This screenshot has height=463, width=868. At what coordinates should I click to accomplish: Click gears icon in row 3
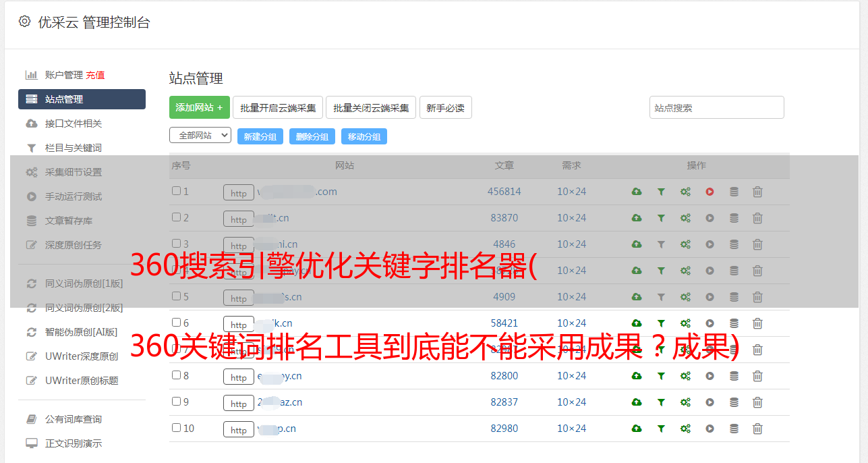coord(685,244)
